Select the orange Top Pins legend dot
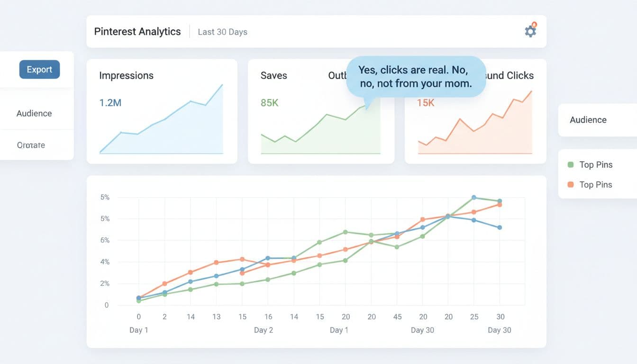 (x=572, y=184)
